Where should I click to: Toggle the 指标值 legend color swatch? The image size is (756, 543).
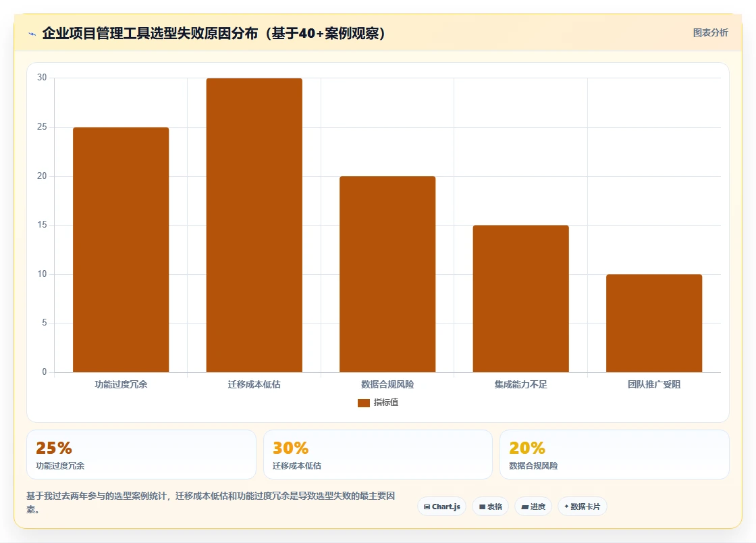coord(364,403)
